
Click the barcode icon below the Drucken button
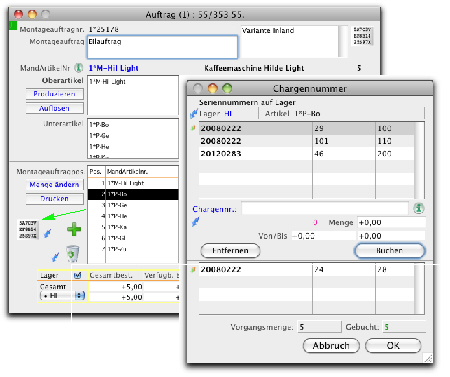28,229
